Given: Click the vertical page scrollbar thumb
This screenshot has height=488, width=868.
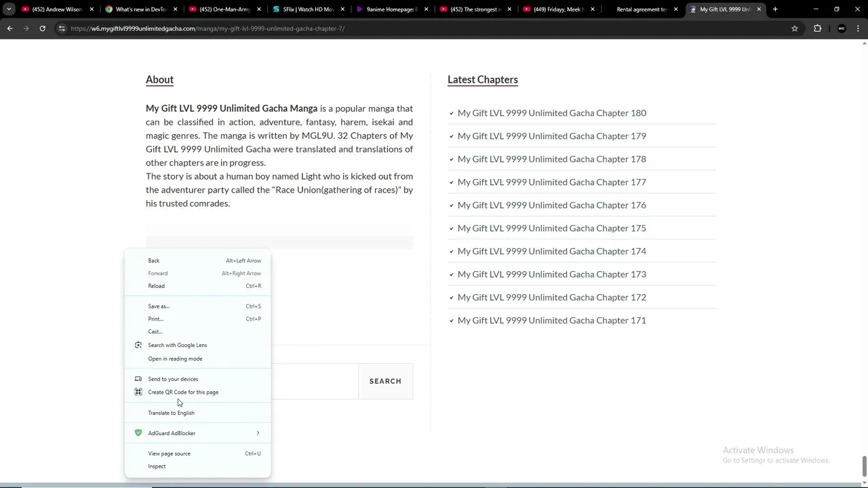Looking at the screenshot, I should tap(864, 466).
